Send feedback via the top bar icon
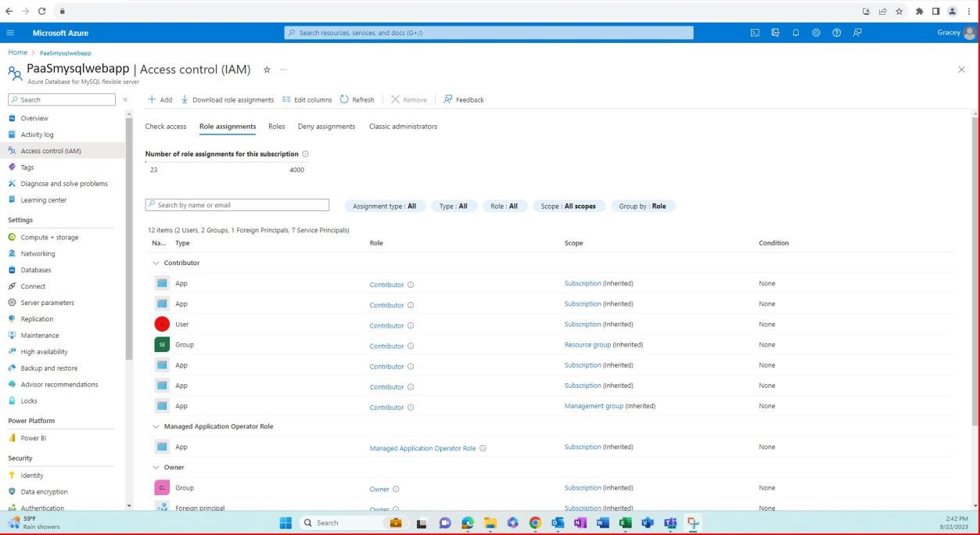This screenshot has height=535, width=980. pos(856,33)
